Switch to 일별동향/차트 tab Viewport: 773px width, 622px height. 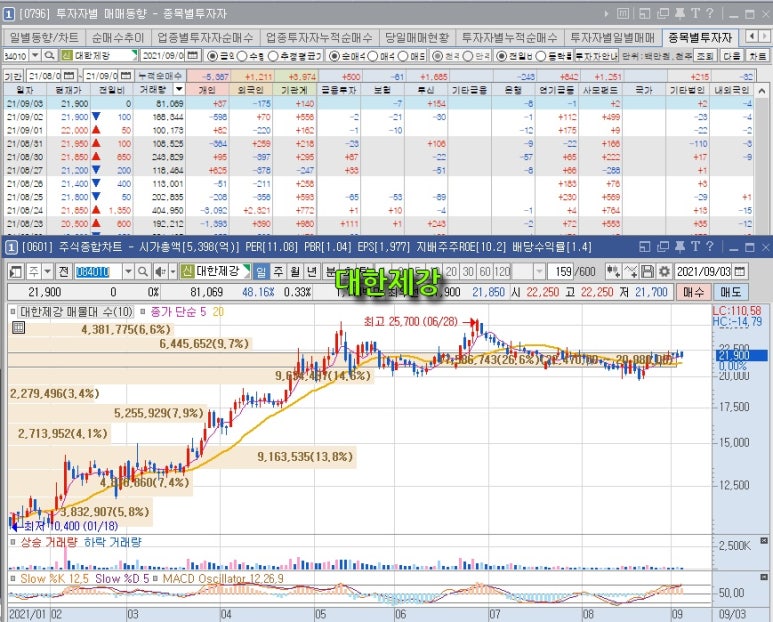tap(43, 37)
